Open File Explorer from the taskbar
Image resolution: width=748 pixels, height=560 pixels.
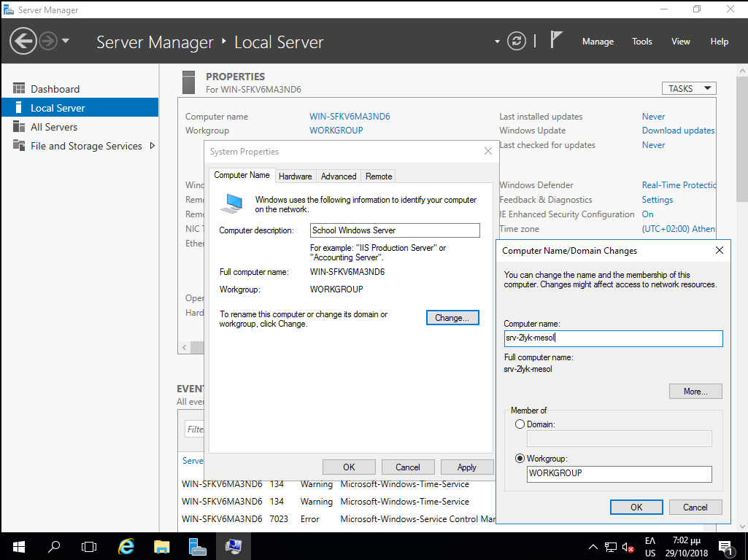[x=162, y=546]
